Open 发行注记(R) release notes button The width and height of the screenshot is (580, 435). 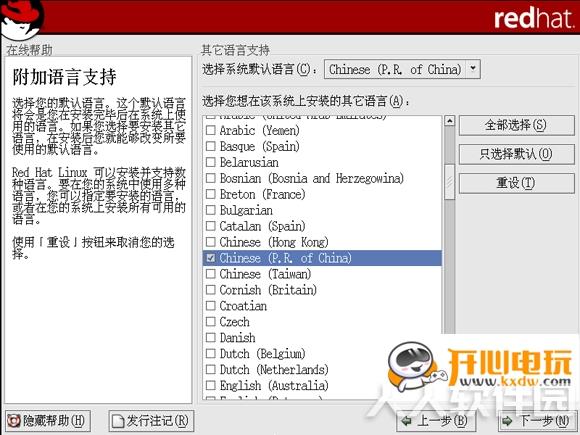[x=151, y=421]
